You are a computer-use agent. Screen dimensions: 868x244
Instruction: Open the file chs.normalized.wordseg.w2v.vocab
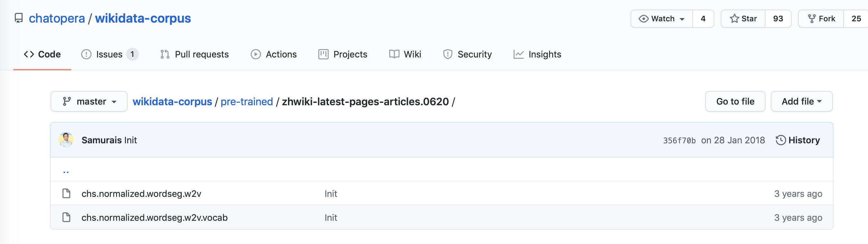point(154,218)
